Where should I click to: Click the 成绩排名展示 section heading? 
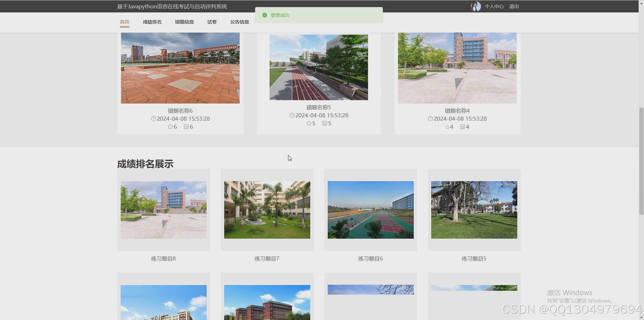[x=145, y=164]
